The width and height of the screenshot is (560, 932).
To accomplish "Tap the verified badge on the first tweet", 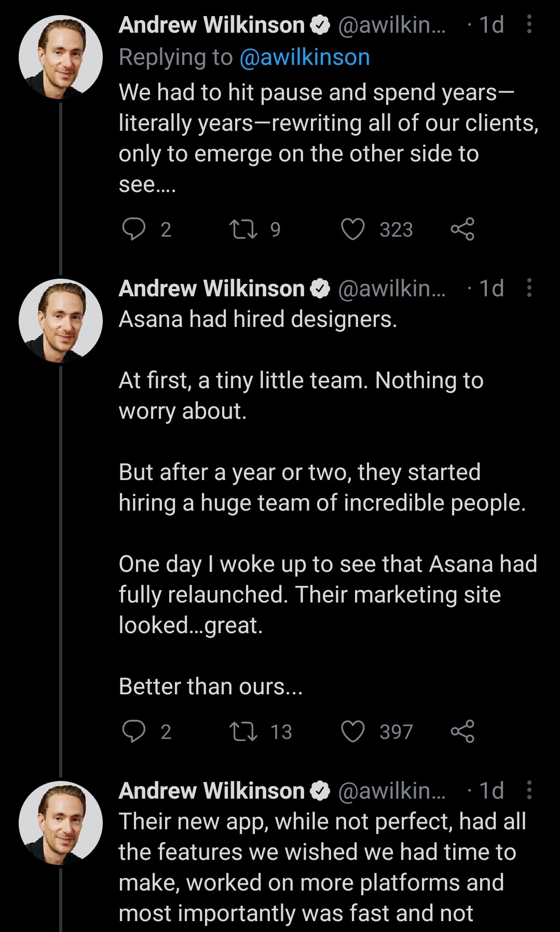I will click(x=320, y=25).
